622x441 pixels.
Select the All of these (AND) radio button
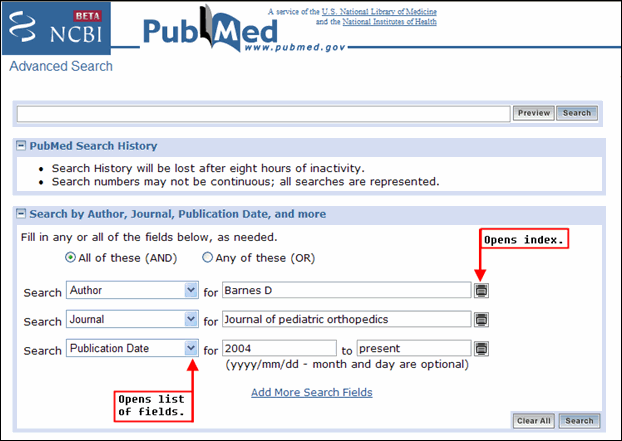click(70, 258)
